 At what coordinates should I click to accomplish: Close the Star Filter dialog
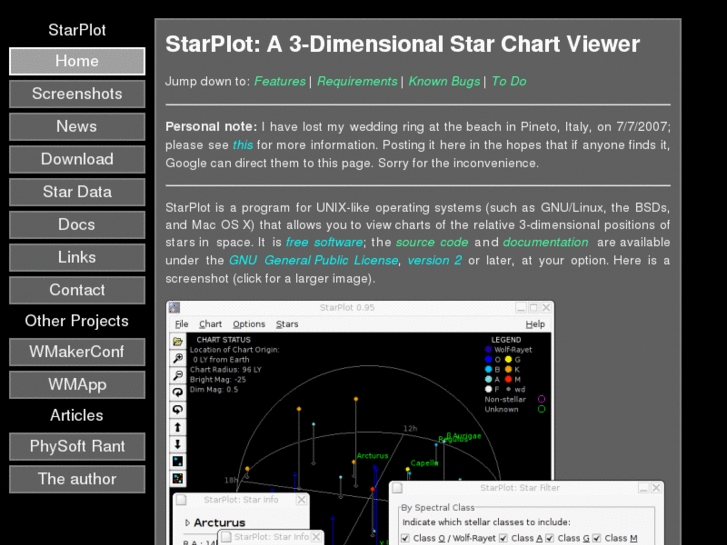coord(656,488)
